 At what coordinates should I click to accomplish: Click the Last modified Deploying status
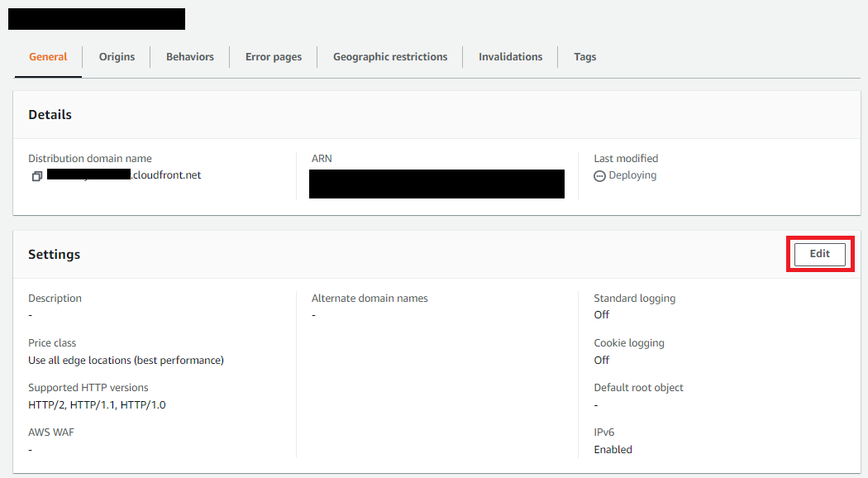point(632,174)
